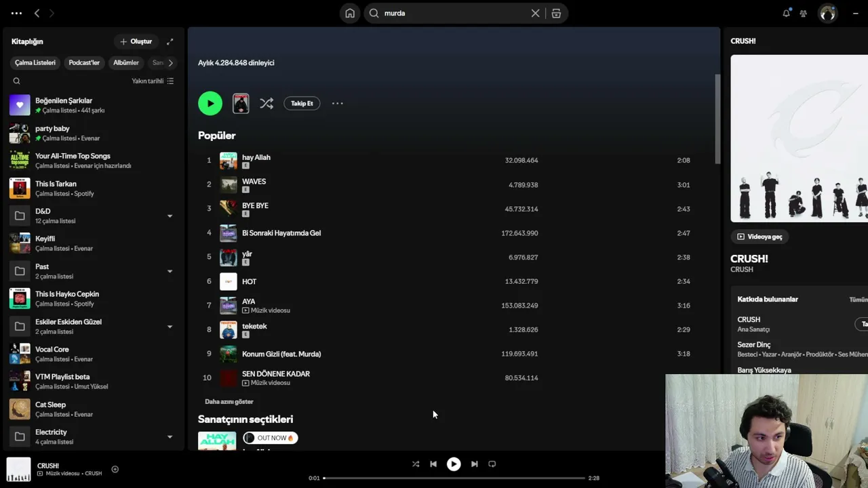The height and width of the screenshot is (488, 868).
Task: Open the CRUSH artist link under Katkıda bulunanlar
Action: tap(749, 319)
